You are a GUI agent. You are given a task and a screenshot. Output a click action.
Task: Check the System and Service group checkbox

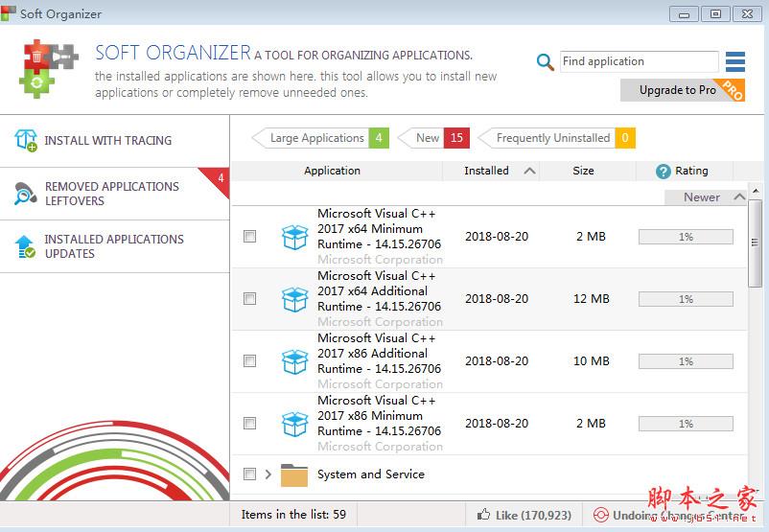[249, 474]
